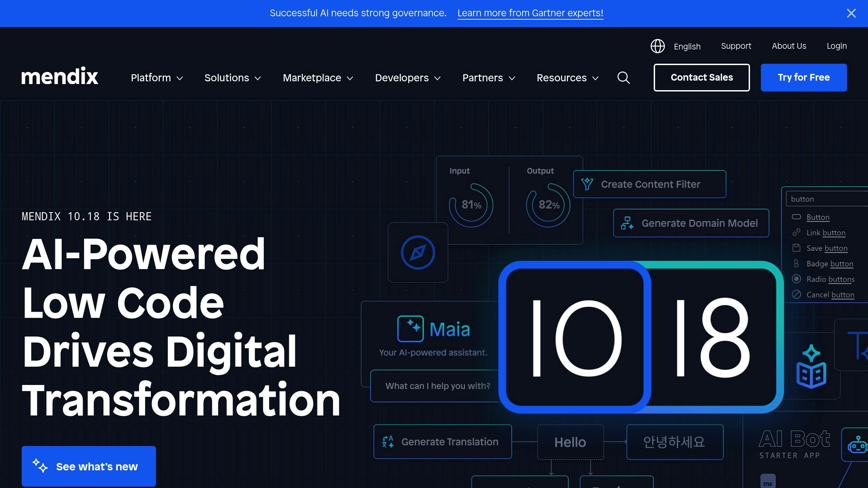
Task: Click the Mendix logo
Action: 60,76
